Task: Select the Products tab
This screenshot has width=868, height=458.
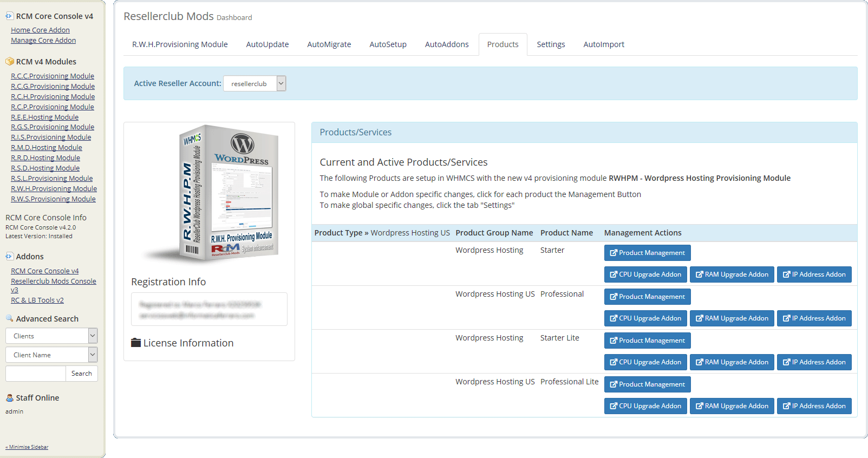Action: pyautogui.click(x=502, y=44)
